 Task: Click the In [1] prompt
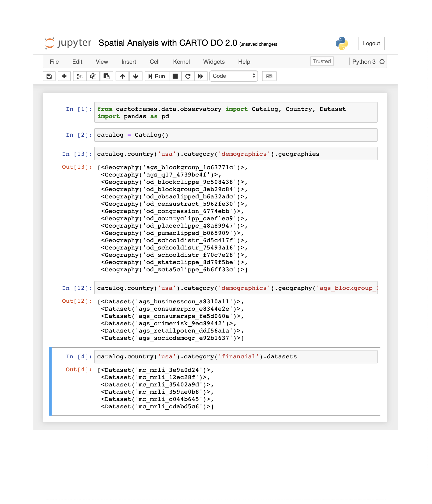79,109
